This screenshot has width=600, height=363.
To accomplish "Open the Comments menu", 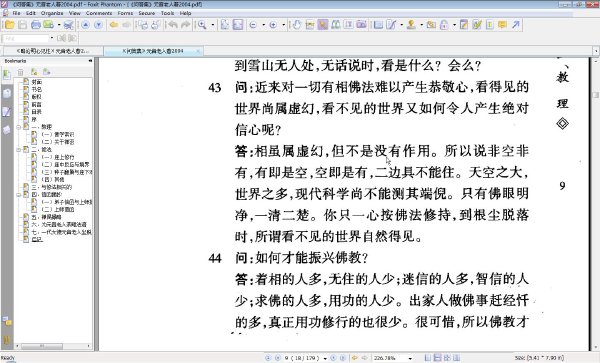I will point(99,13).
